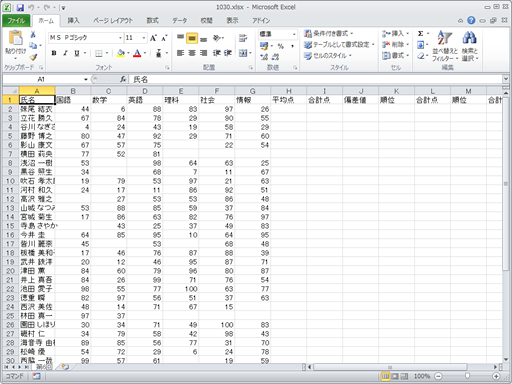This screenshot has height=384, width=512.
Task: Toggle top vertical alignment
Action: pos(180,38)
